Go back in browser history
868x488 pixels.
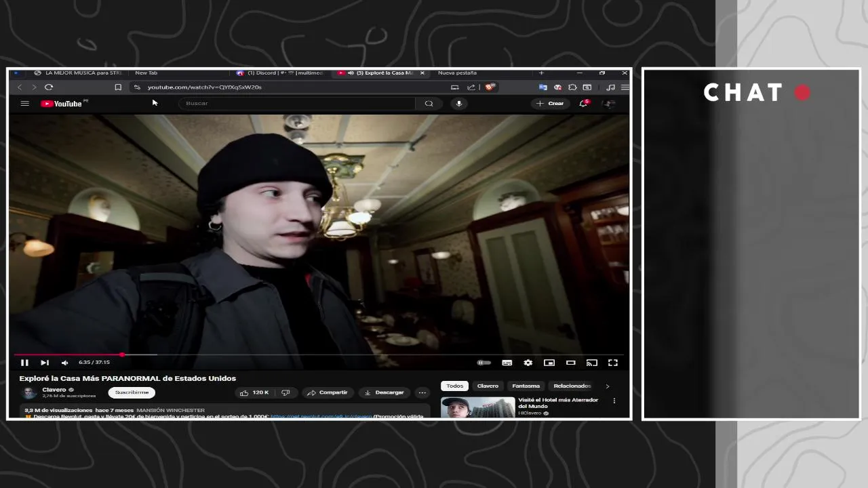coord(20,87)
